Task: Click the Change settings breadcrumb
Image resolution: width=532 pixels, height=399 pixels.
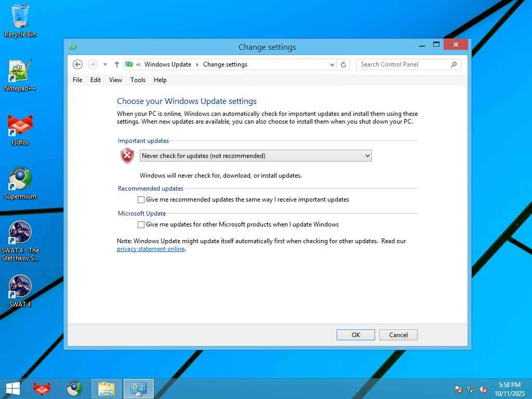Action: tap(225, 64)
